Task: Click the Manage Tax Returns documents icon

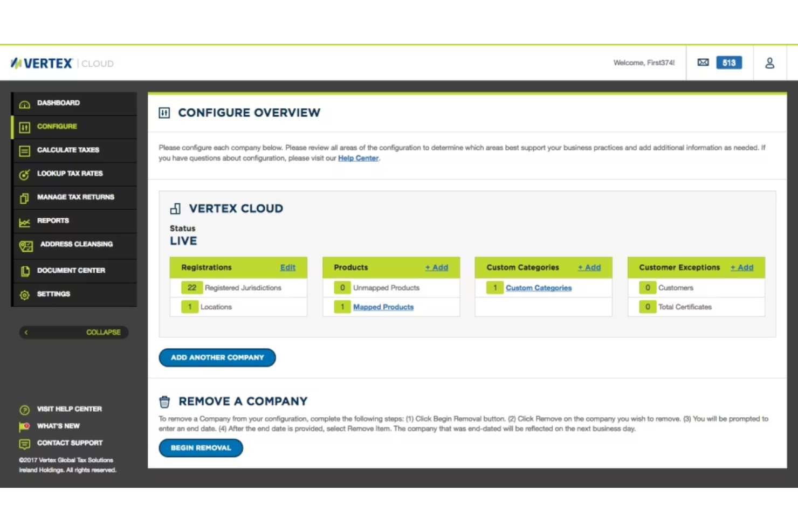Action: (24, 198)
